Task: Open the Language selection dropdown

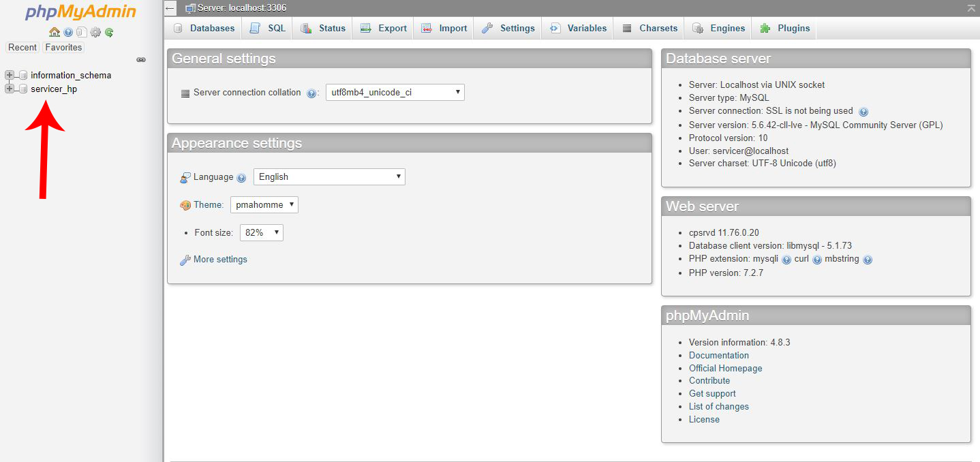Action: (329, 176)
